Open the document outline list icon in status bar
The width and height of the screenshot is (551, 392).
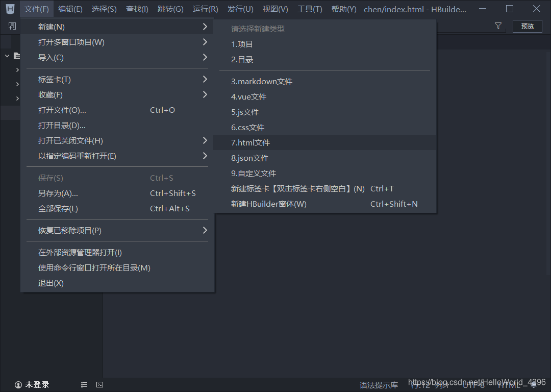pos(84,385)
